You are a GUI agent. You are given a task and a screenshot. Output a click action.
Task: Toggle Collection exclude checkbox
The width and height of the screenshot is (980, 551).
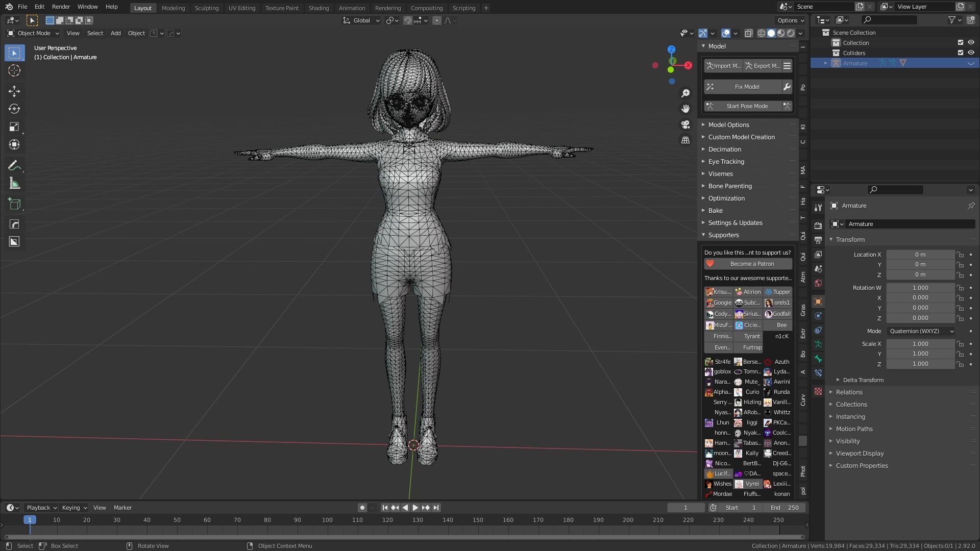click(960, 43)
